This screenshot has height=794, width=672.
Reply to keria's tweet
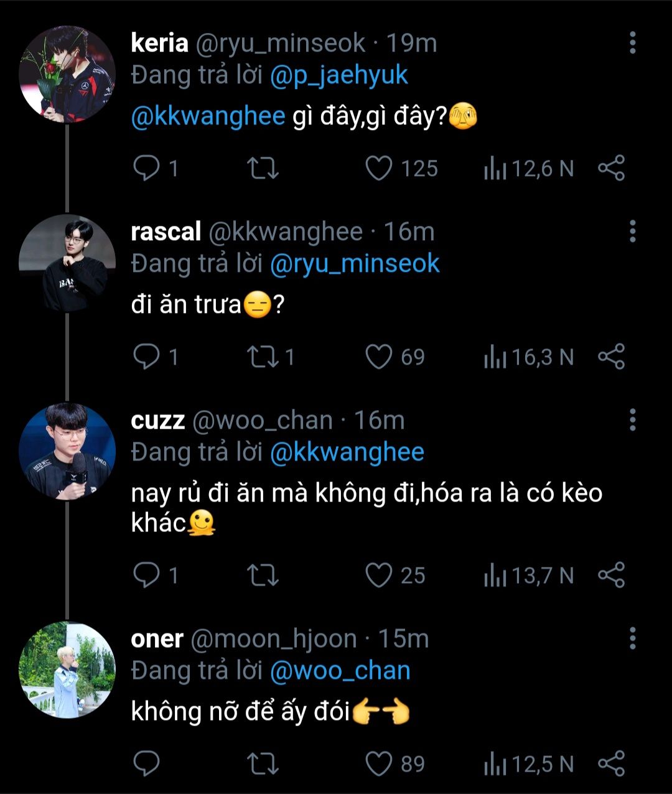pyautogui.click(x=147, y=169)
